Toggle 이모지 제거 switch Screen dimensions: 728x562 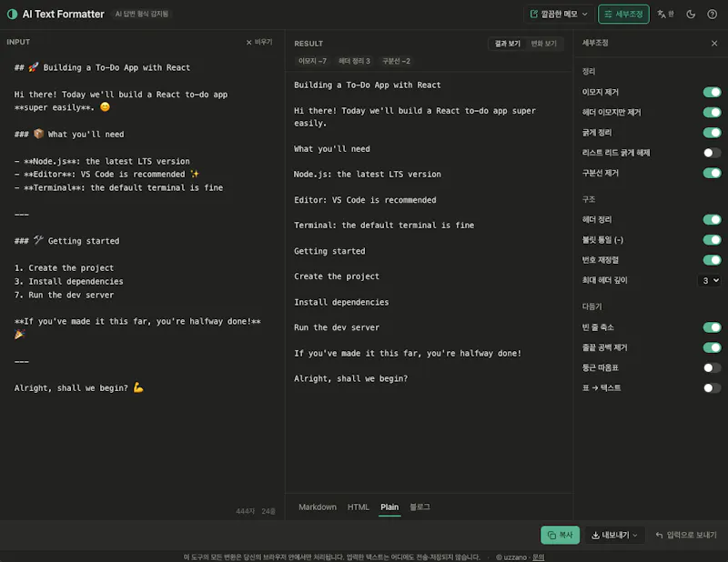click(712, 93)
